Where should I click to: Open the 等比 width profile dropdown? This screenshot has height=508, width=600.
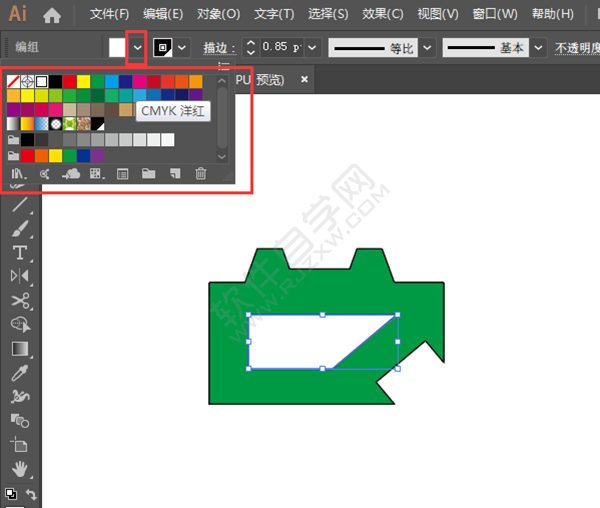point(427,48)
